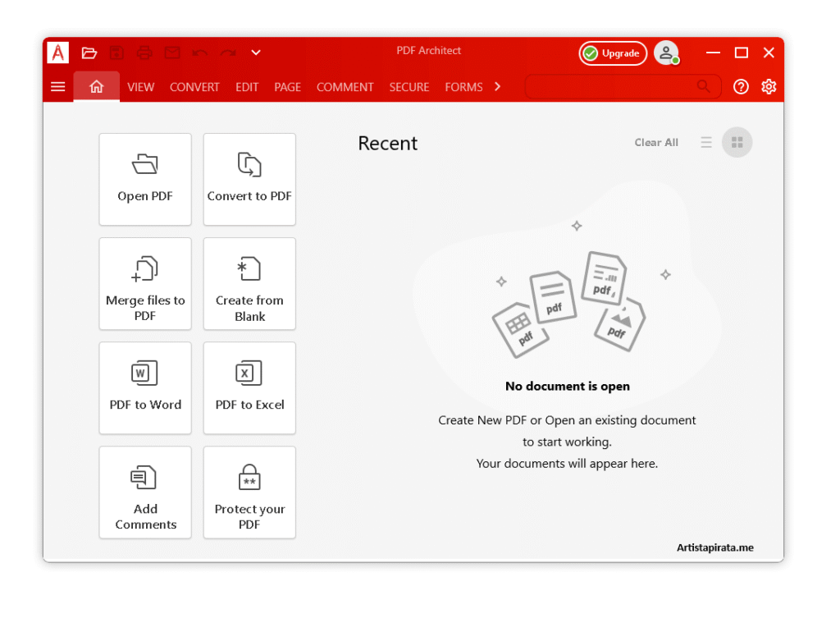840x623 pixels.
Task: Click the Clear All link
Action: [x=656, y=141]
